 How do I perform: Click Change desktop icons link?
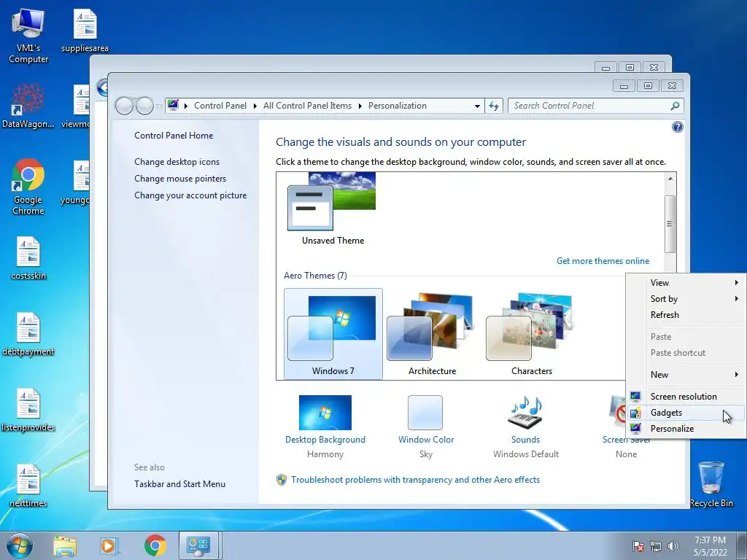click(x=177, y=161)
